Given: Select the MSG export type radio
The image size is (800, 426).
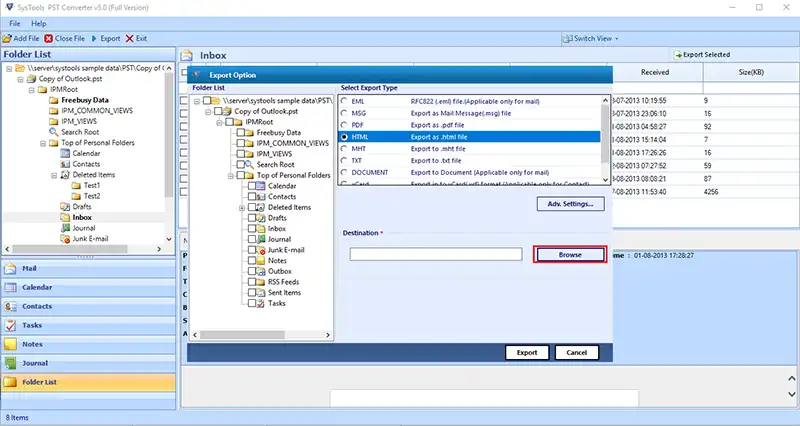Looking at the screenshot, I should 344,113.
